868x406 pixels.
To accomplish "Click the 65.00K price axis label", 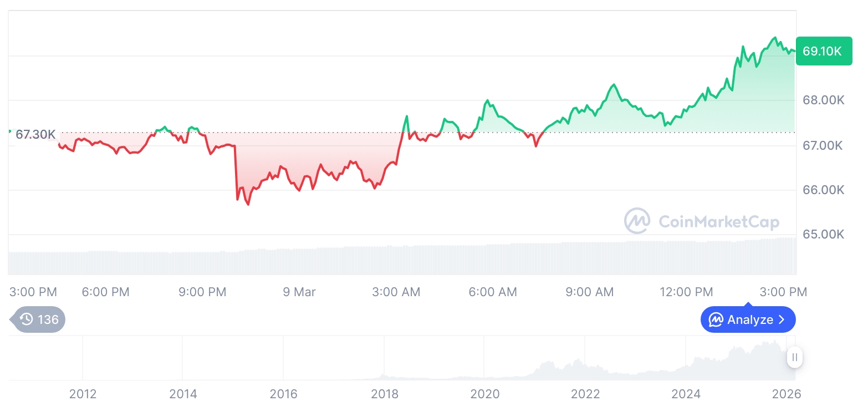I will click(x=823, y=234).
